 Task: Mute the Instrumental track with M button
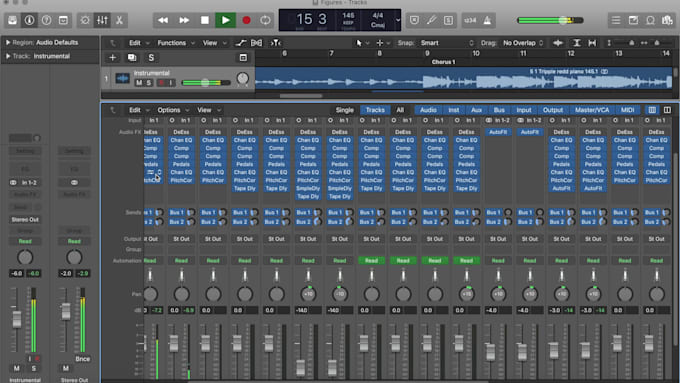(x=139, y=82)
